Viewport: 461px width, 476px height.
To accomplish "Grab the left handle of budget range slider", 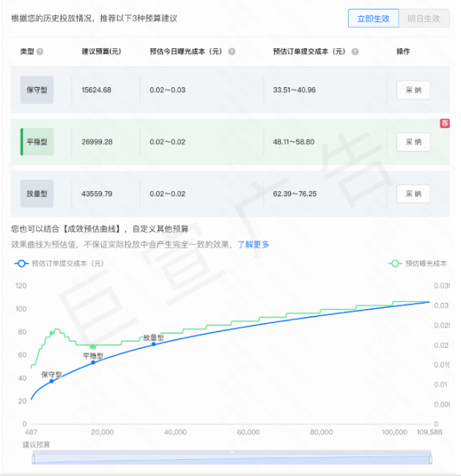I will tap(34, 459).
